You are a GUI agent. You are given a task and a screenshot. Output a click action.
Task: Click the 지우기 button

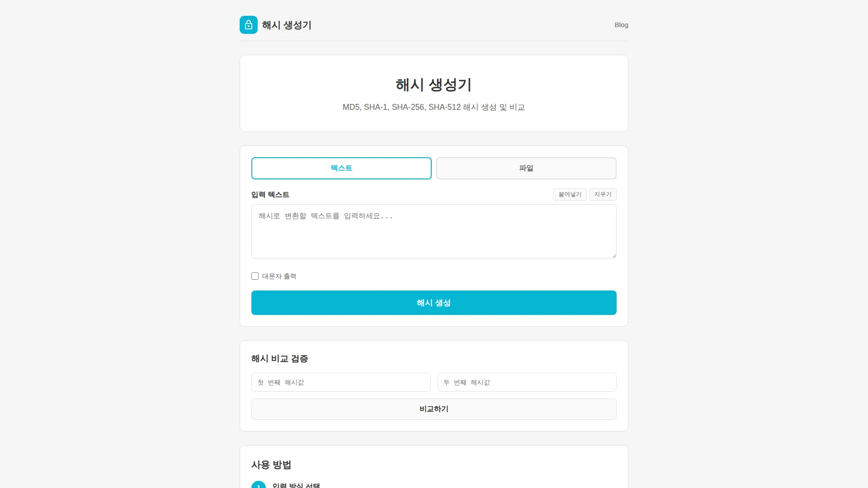click(603, 194)
